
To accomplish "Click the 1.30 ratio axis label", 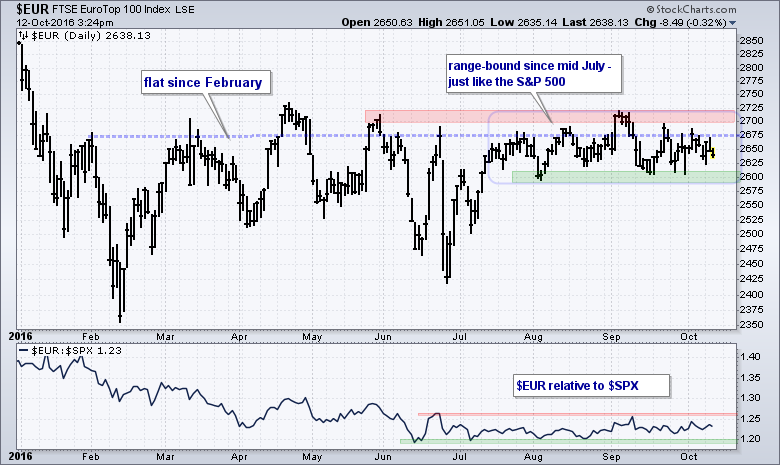I will [750, 398].
